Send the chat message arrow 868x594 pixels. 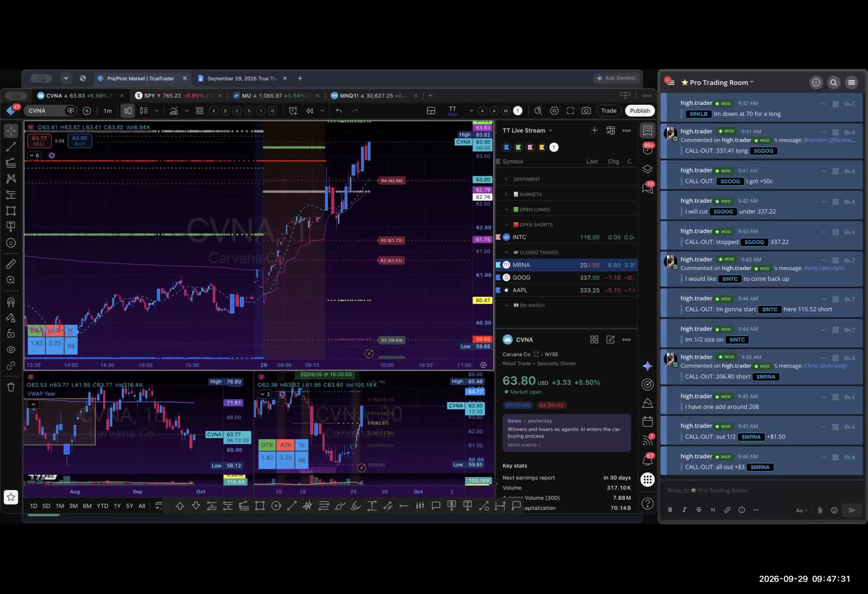[852, 510]
